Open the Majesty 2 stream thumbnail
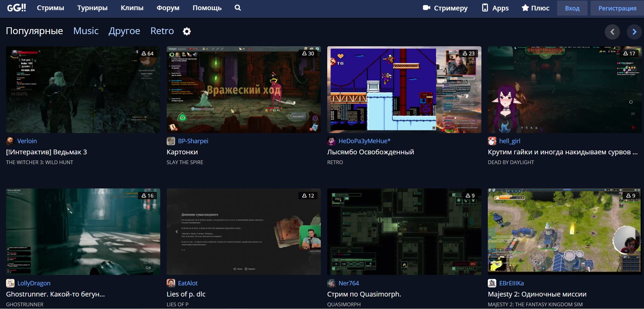Viewport: 644px width, 309px height. [565, 232]
